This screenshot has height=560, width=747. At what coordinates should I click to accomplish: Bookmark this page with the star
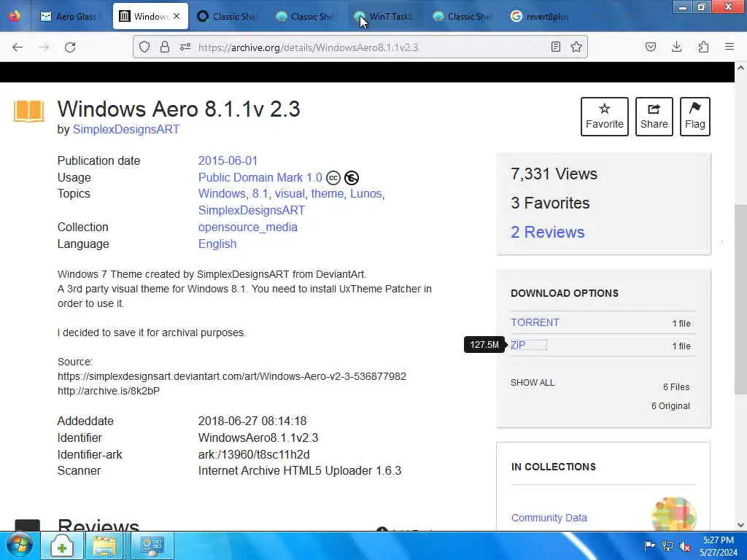point(576,47)
